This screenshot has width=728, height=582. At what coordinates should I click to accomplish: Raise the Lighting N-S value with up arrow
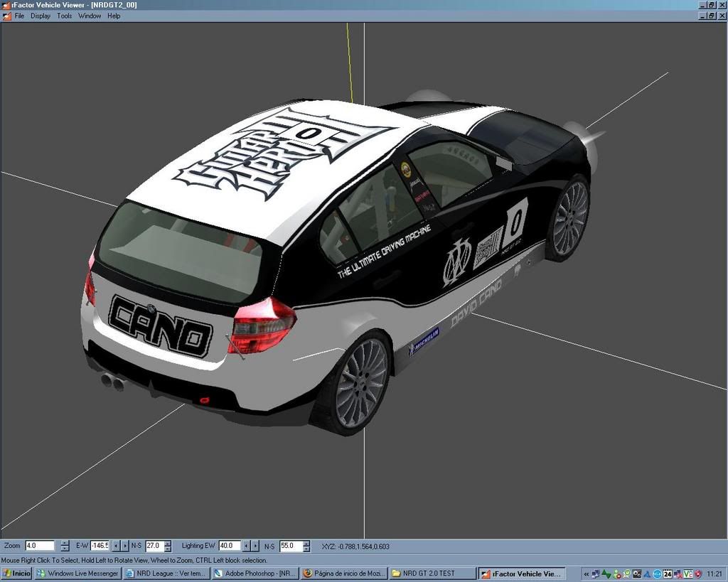(306, 543)
